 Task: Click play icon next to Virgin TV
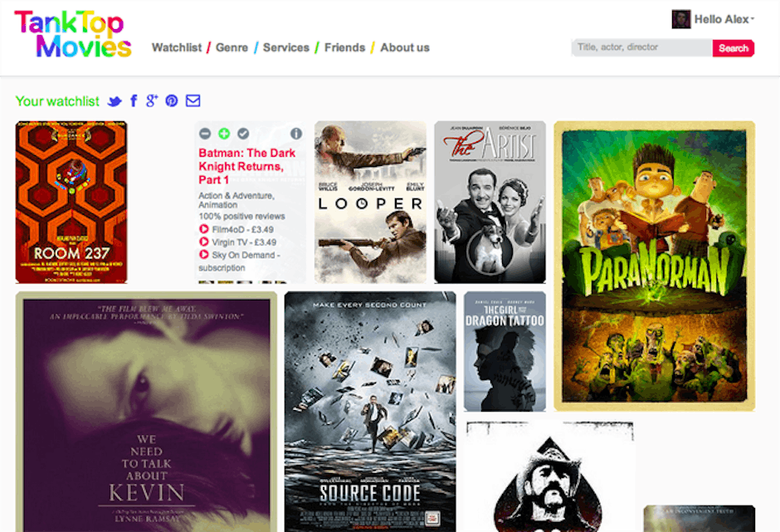(203, 242)
